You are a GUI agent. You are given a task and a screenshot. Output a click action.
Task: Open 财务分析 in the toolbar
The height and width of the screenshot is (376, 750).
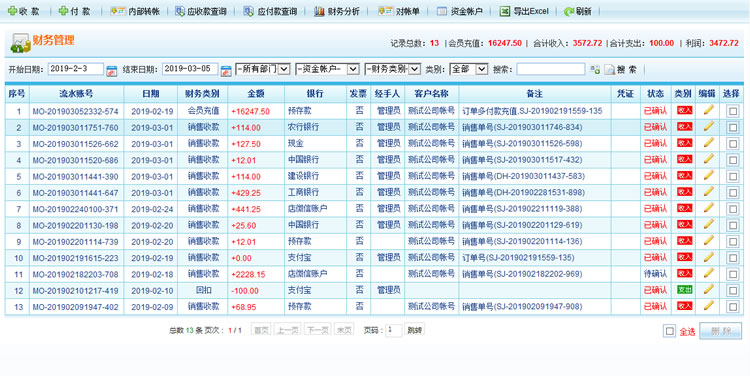337,11
